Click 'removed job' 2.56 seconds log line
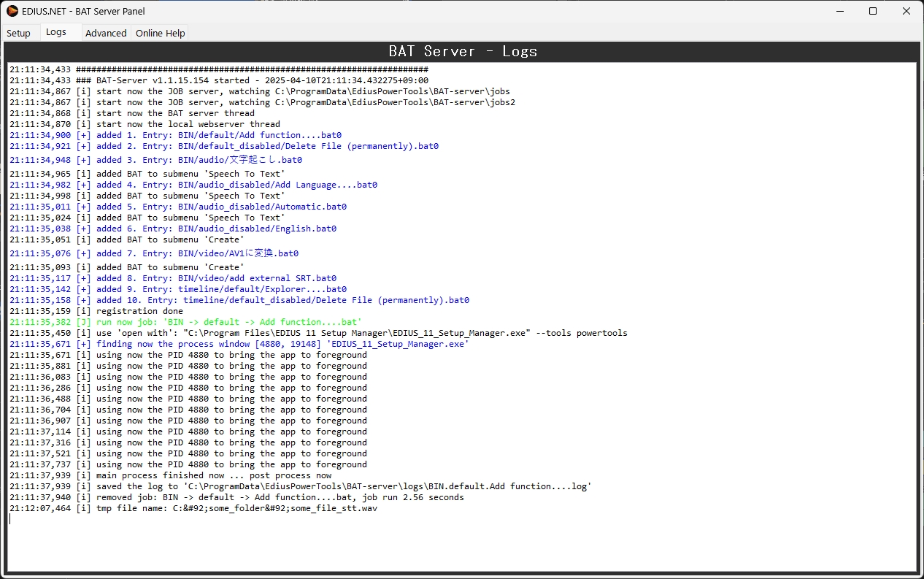Image resolution: width=924 pixels, height=579 pixels. [236, 497]
